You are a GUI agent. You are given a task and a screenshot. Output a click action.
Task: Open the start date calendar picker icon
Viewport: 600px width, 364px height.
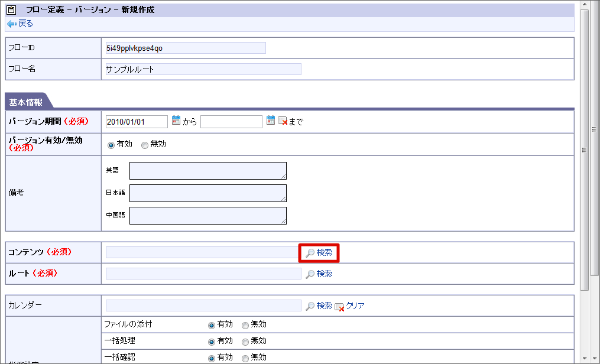(176, 120)
